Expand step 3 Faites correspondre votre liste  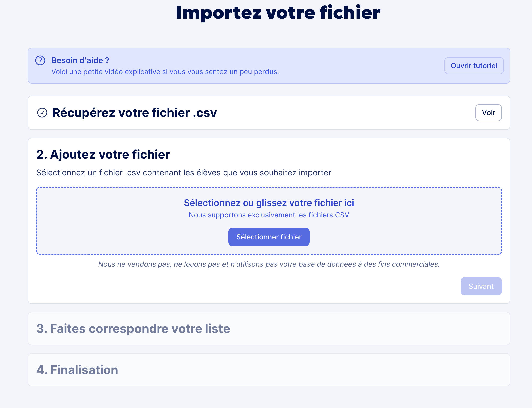[269, 329]
